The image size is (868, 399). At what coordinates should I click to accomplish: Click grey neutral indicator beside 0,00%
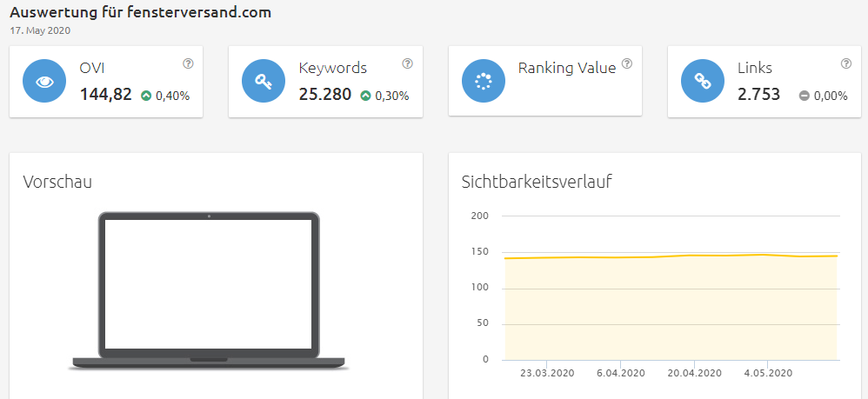click(x=805, y=96)
